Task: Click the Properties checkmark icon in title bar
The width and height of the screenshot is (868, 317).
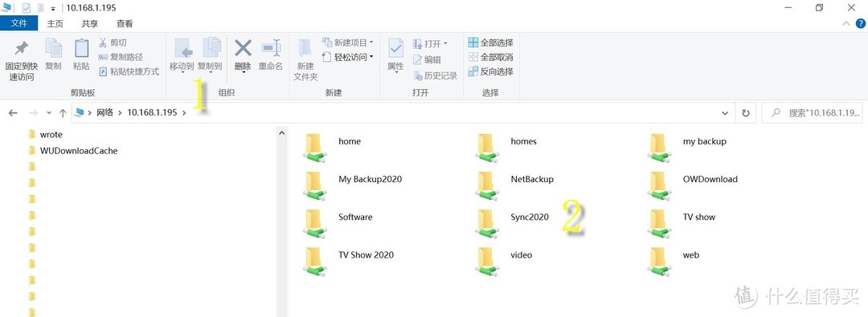Action: [x=26, y=8]
